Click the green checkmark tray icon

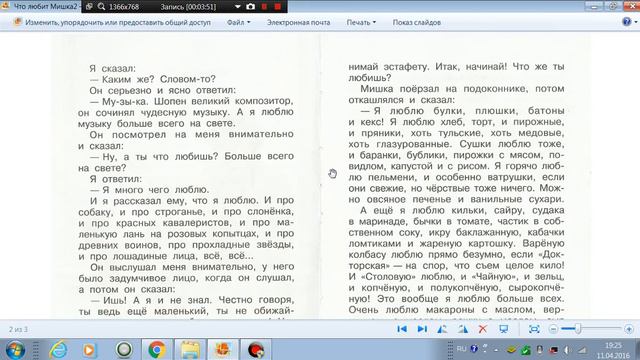click(x=526, y=350)
